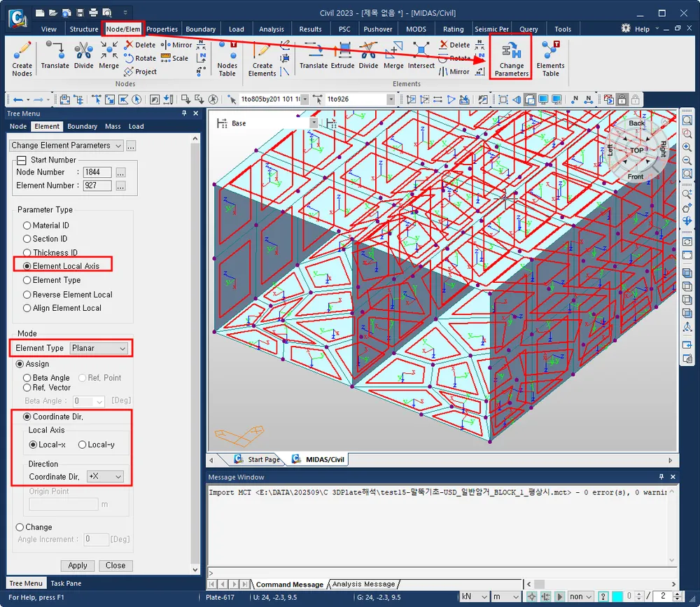Open Base view dropdown in model window
700x607 pixels.
point(314,123)
